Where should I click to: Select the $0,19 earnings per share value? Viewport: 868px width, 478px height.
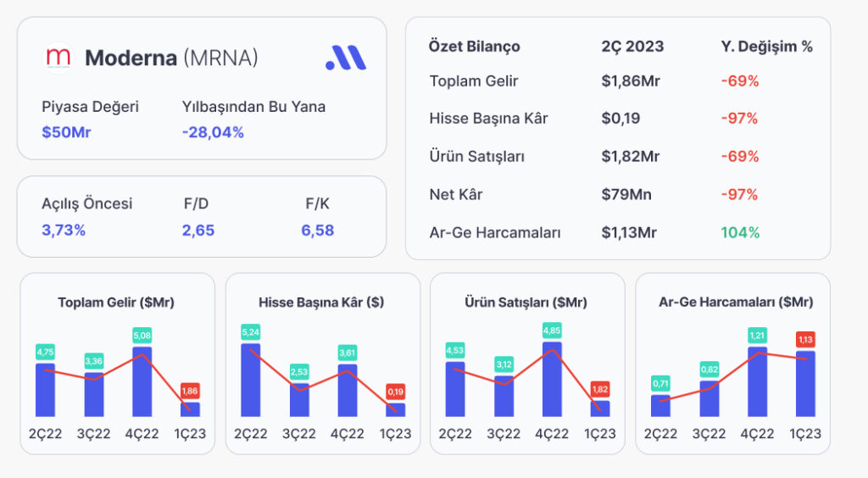[620, 119]
